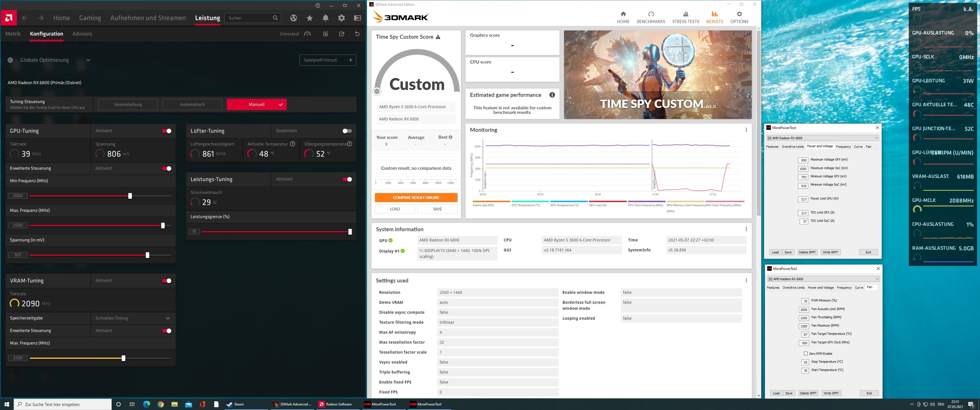Toggle the Radeon sidebar layout icon
This screenshot has height=410, width=980.
point(357,18)
